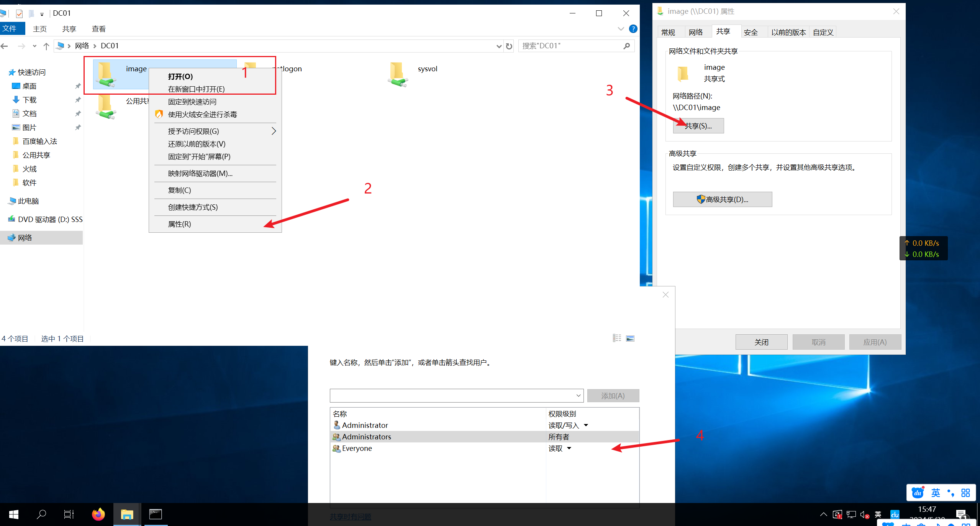Go back with the back arrow
The image size is (980, 526).
[x=5, y=46]
